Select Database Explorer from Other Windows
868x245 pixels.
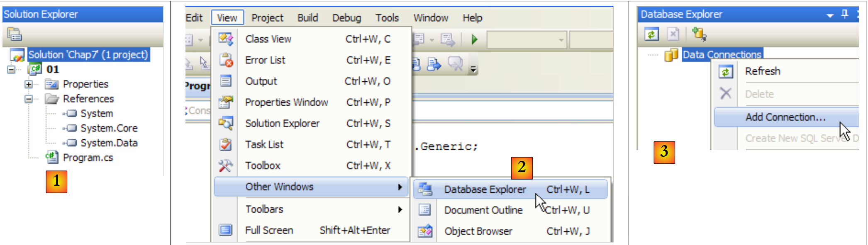tap(485, 189)
